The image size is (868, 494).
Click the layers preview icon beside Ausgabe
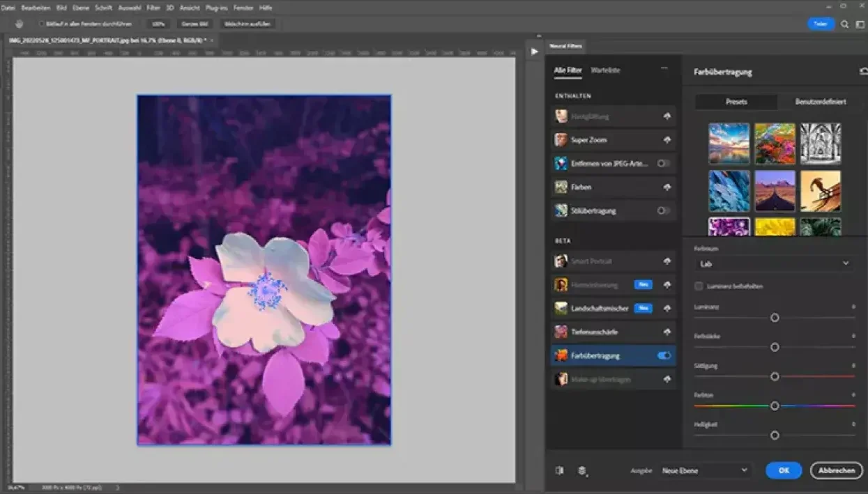point(581,471)
